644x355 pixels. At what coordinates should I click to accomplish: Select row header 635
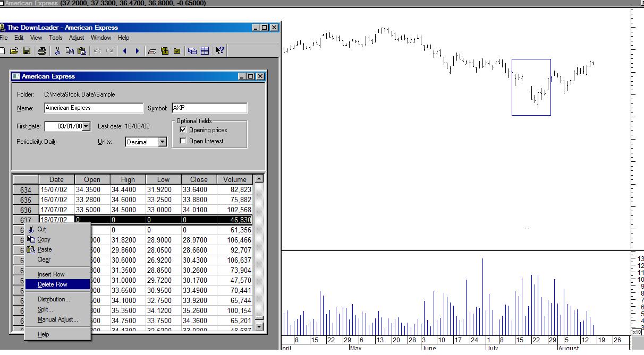point(26,200)
